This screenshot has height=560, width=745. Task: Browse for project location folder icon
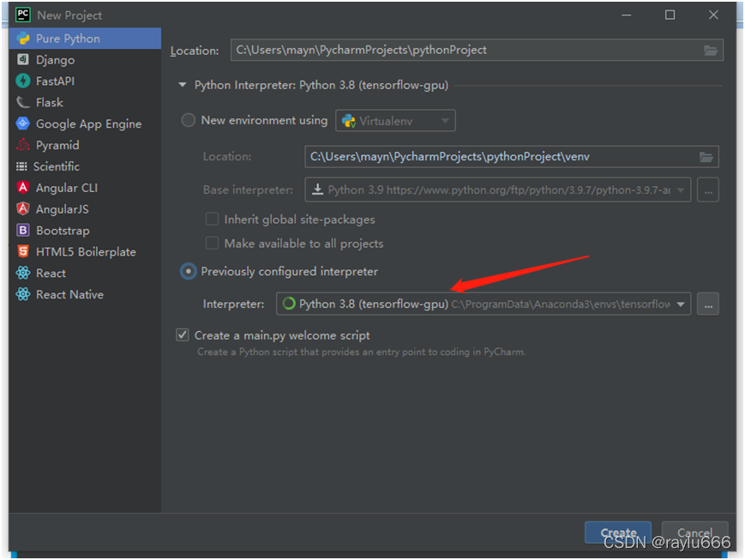pos(711,51)
